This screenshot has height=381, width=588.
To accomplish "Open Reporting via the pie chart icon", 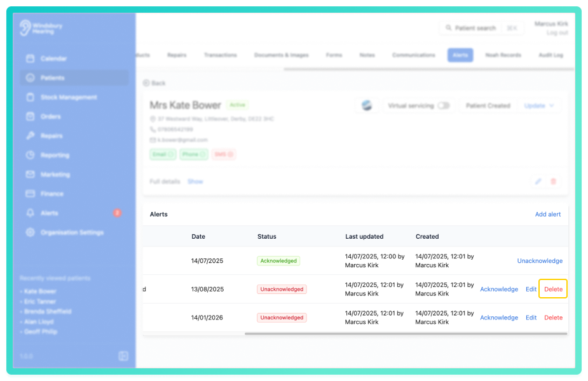I will pos(31,155).
